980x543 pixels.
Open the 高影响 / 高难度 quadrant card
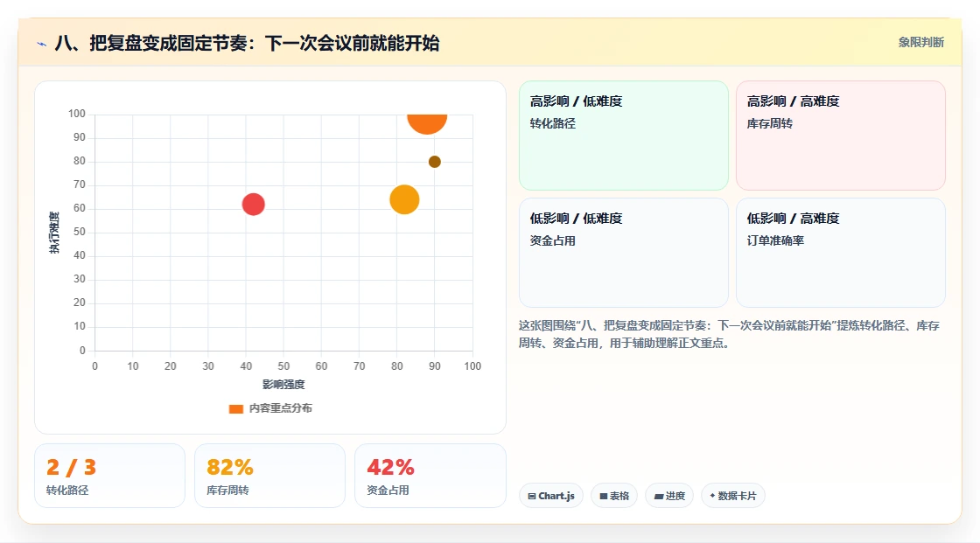[841, 136]
